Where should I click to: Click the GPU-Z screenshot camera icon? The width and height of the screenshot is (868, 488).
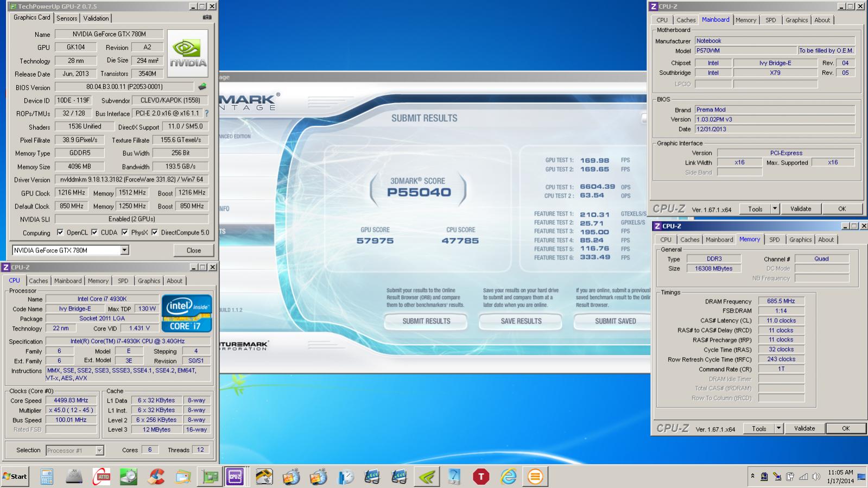pyautogui.click(x=207, y=17)
